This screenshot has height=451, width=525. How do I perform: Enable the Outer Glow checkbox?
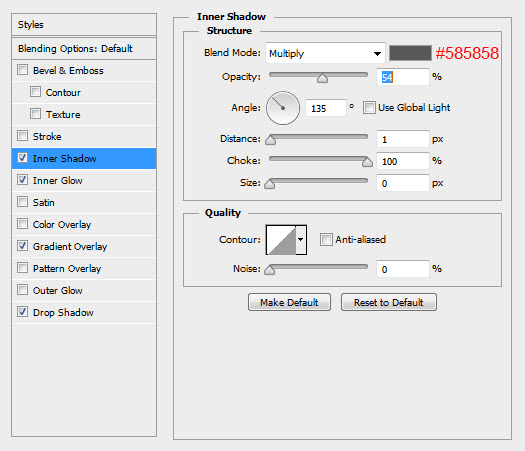pos(22,290)
